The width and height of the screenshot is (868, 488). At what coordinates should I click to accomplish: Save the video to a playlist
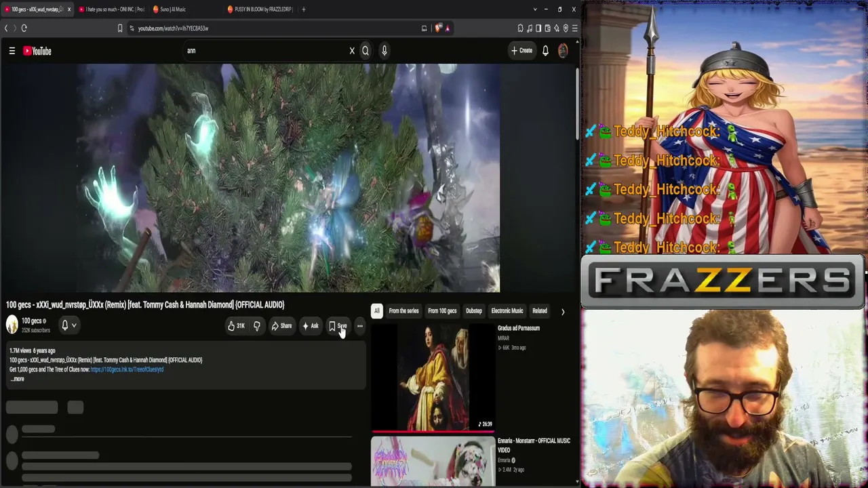point(338,326)
